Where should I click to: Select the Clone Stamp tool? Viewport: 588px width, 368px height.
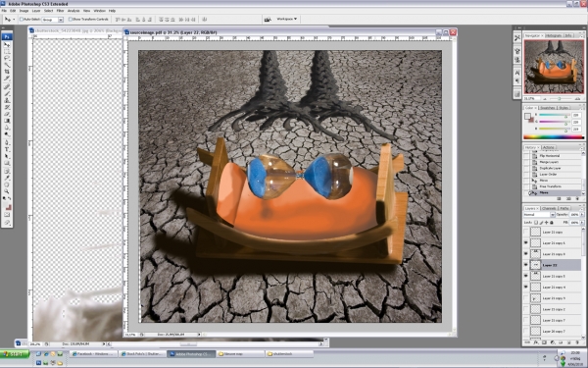7,100
